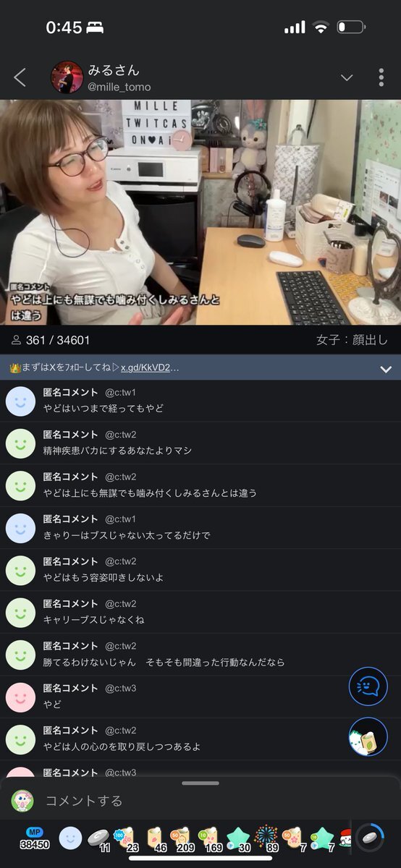
Task: Send the green star gift with count 30
Action: (x=239, y=839)
